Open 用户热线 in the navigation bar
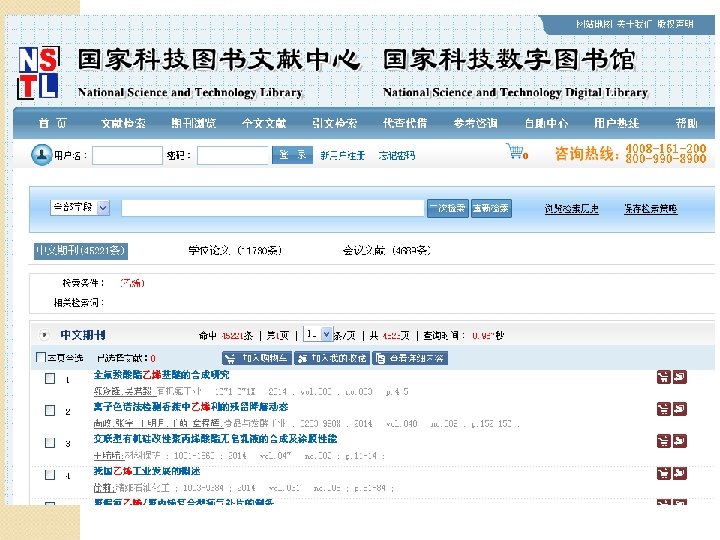The height and width of the screenshot is (540, 720). point(617,123)
